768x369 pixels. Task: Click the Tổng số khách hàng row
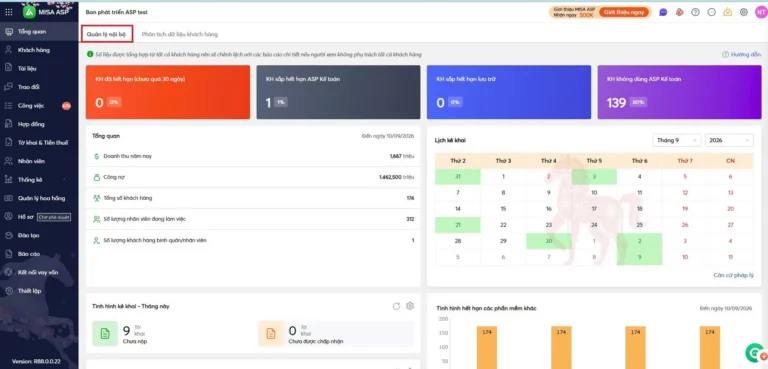[253, 198]
